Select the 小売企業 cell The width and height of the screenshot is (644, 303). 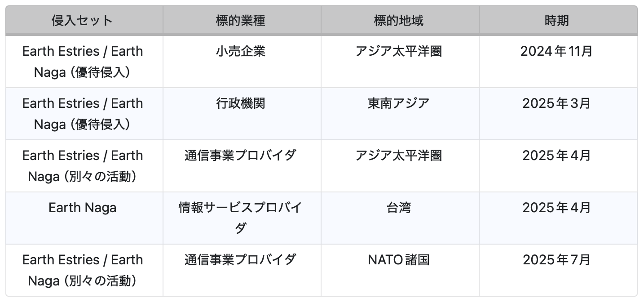241,51
